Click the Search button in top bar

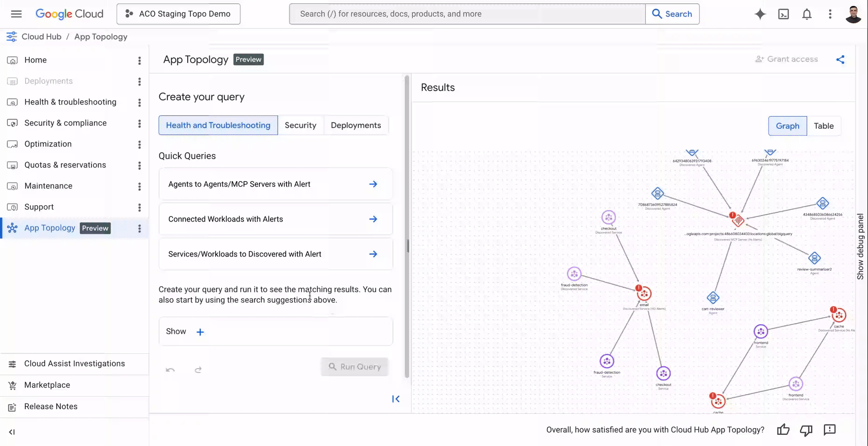tap(672, 14)
